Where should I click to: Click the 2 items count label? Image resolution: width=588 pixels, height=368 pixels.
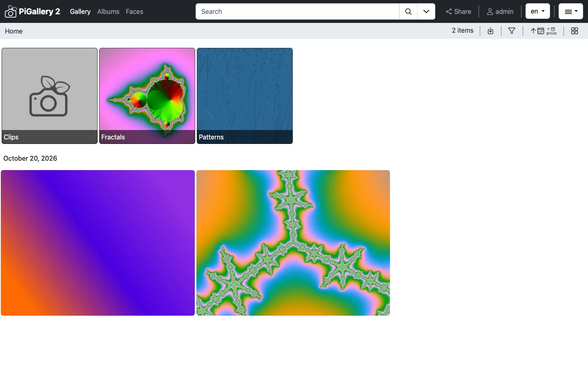point(463,31)
